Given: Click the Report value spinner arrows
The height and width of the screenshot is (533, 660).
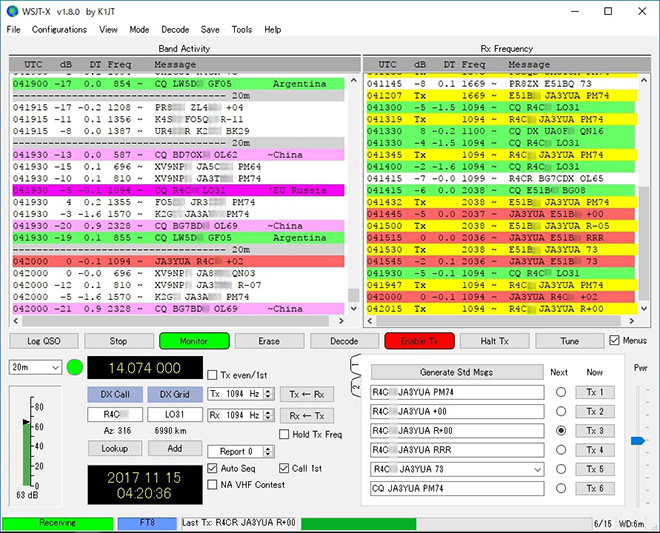Looking at the screenshot, I should click(267, 451).
